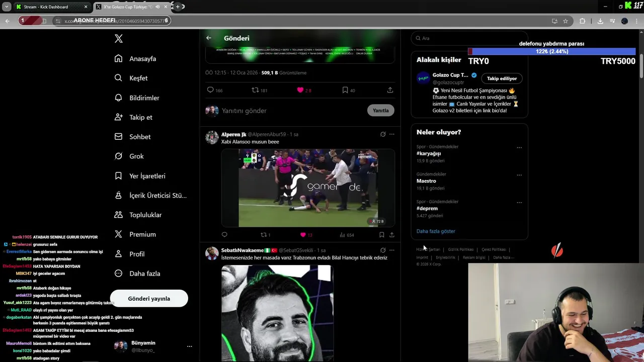Open #karyağışı trending topic
The image size is (644, 362).
(429, 153)
